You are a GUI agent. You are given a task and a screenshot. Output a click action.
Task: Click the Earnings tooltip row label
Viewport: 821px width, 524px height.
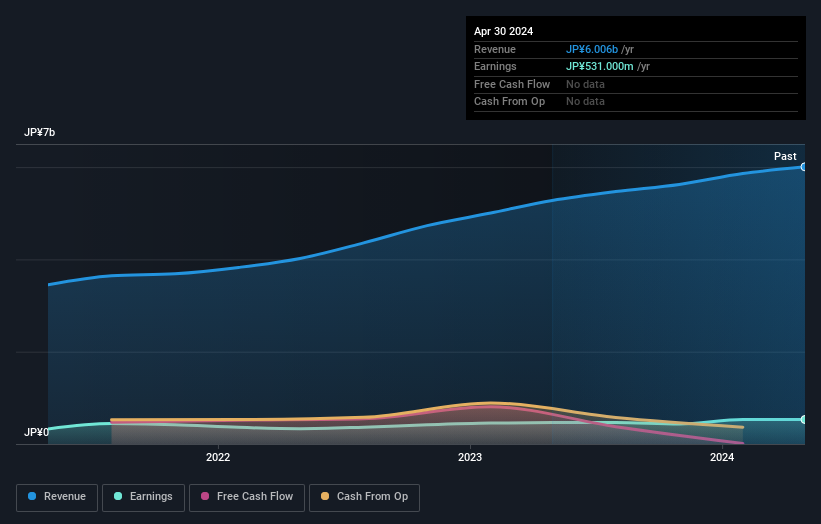[495, 66]
